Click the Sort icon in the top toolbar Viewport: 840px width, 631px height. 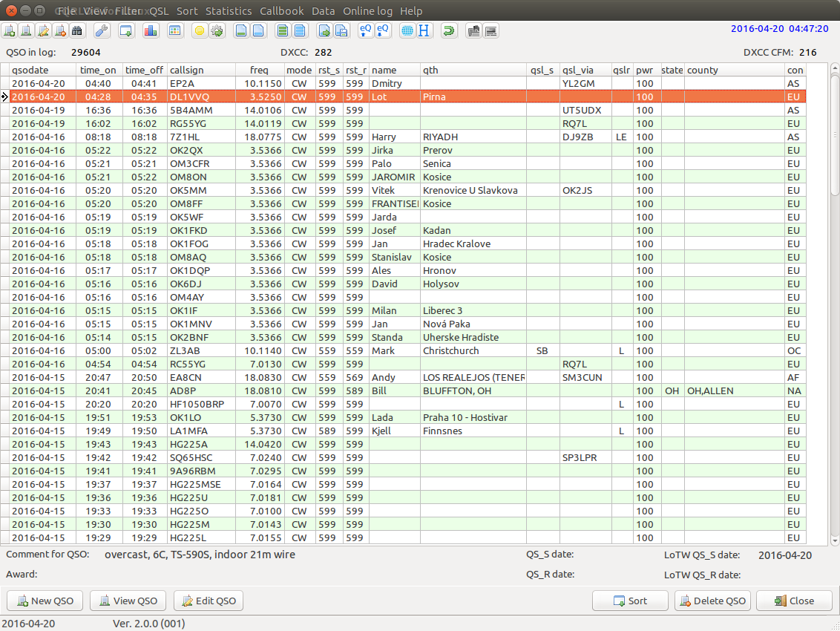click(126, 30)
